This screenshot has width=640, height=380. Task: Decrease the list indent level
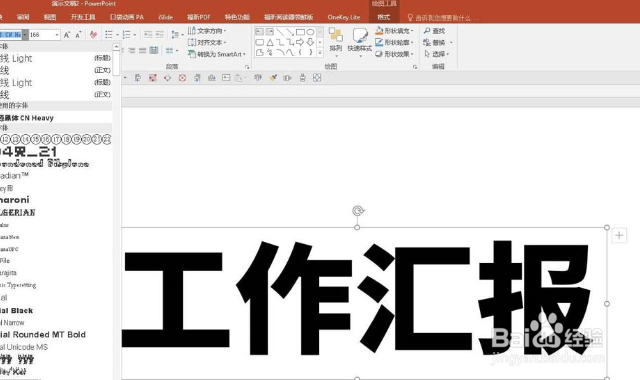tap(148, 35)
